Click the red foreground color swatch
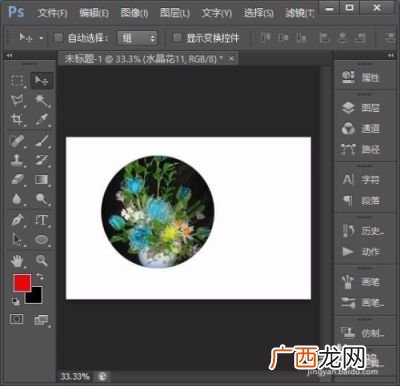400x386 pixels. (22, 282)
